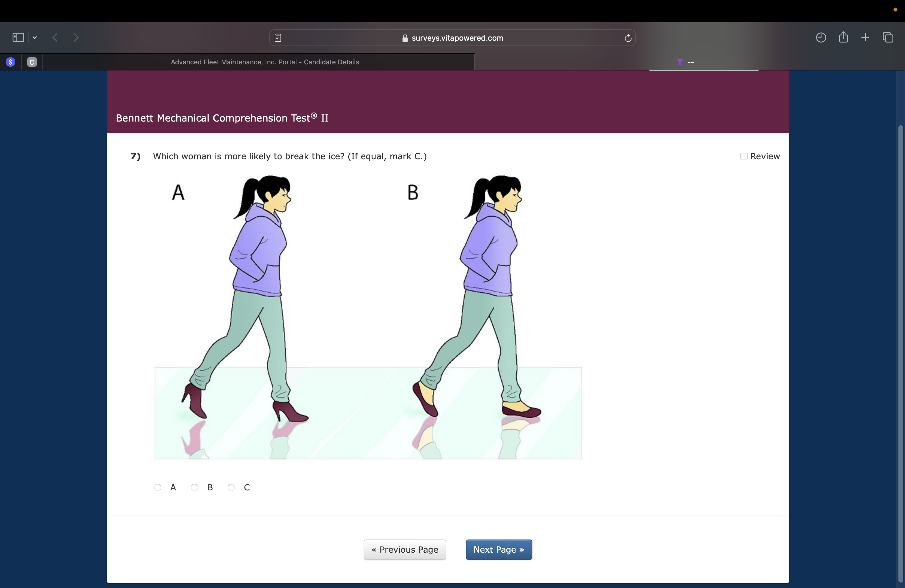Image resolution: width=905 pixels, height=588 pixels.
Task: Go back with the back arrow
Action: tap(55, 37)
